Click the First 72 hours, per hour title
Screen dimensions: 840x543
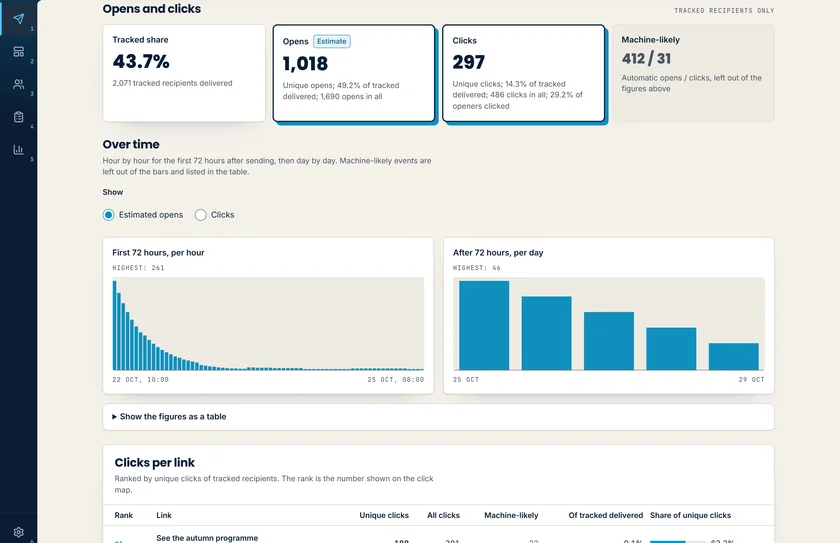tap(158, 253)
